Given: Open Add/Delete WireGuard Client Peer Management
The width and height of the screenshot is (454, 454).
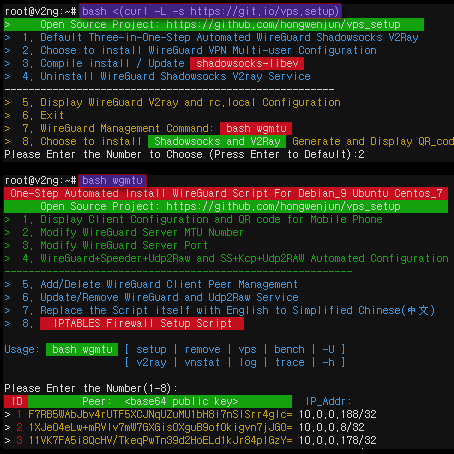Looking at the screenshot, I should pyautogui.click(x=160, y=284).
